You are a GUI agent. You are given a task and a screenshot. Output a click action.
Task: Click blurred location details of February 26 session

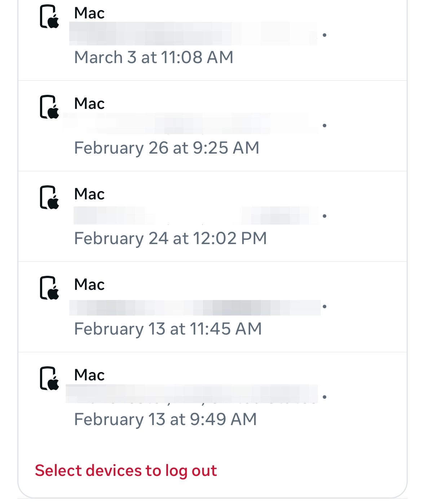191,124
